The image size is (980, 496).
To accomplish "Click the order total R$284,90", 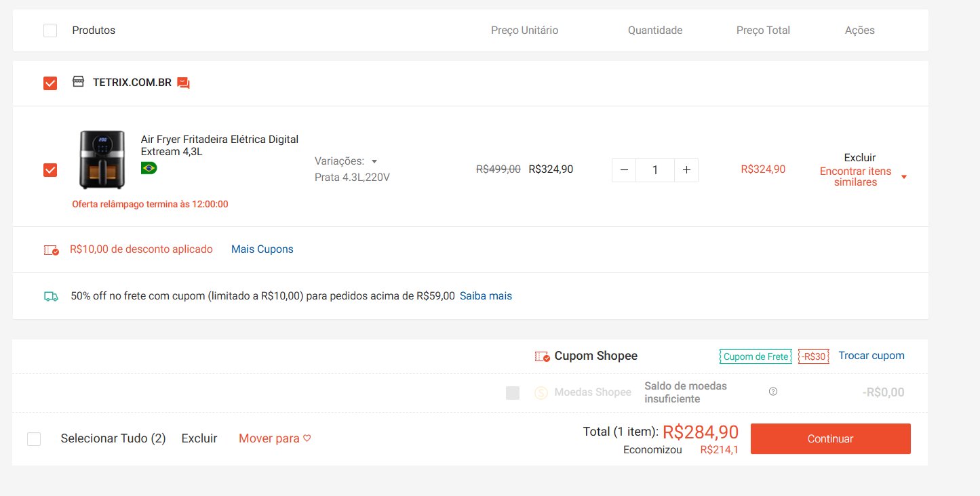I will (701, 432).
